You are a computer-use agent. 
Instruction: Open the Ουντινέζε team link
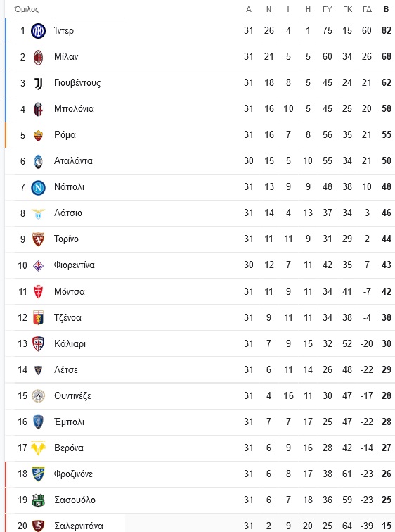[x=73, y=396]
